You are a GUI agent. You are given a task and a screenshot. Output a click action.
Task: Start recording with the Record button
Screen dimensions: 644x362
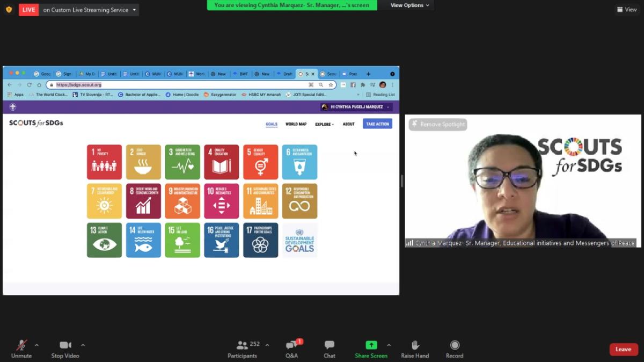click(x=455, y=349)
